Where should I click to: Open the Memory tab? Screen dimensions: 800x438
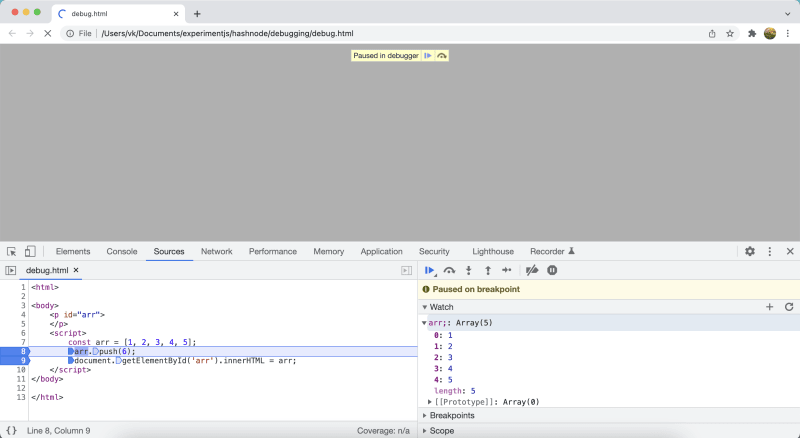coord(329,251)
